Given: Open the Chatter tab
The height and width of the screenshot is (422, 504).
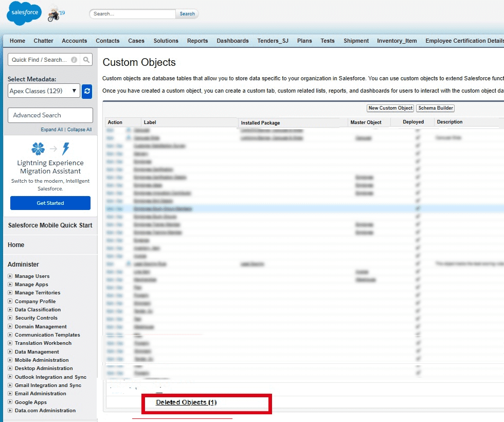Looking at the screenshot, I should [43, 41].
